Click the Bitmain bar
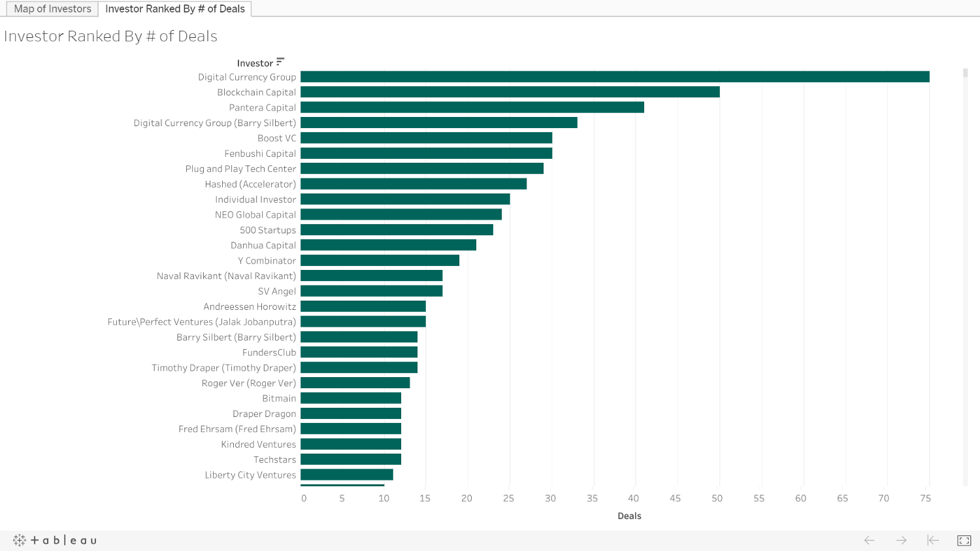Viewport: 980px width, 551px height. pyautogui.click(x=351, y=398)
